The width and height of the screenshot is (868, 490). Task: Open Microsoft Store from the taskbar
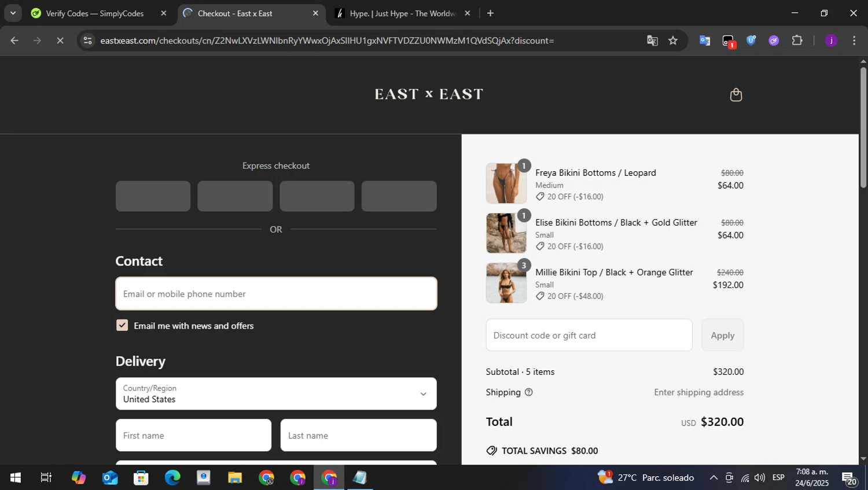[141, 478]
